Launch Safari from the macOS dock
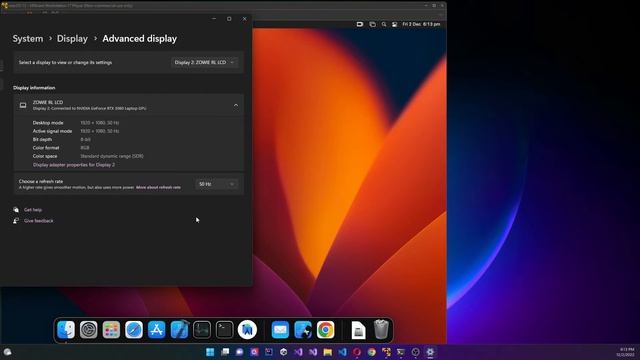640x360 pixels. pos(134,330)
